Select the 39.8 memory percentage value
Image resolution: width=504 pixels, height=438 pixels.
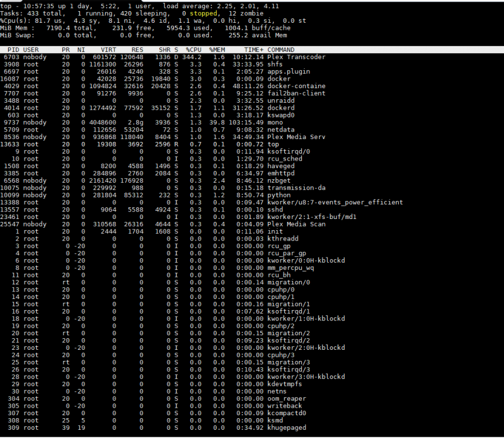[x=217, y=123]
